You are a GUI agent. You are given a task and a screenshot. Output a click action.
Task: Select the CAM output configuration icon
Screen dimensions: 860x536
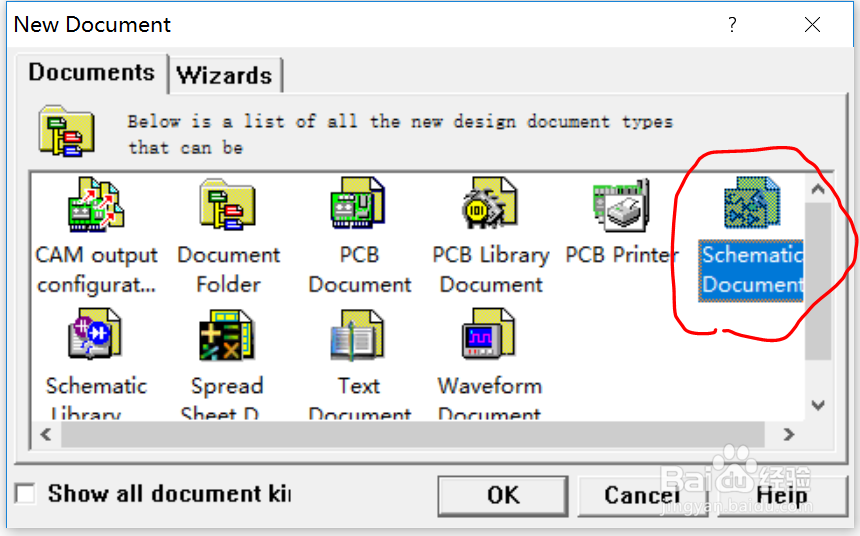pos(96,202)
